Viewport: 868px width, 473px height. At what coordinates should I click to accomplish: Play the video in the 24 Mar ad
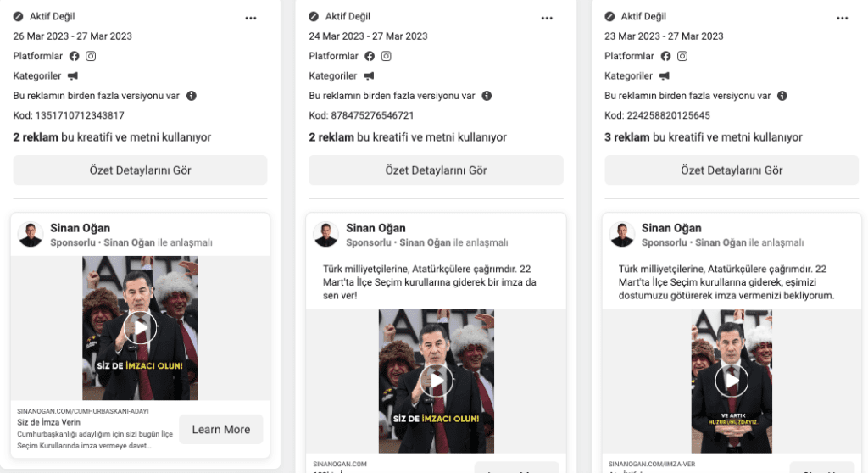pyautogui.click(x=437, y=381)
